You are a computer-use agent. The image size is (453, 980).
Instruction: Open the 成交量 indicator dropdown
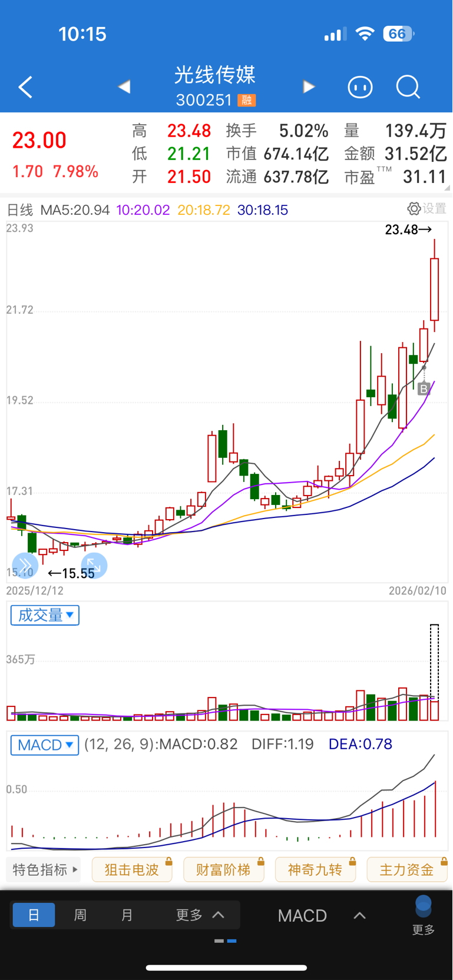coord(45,615)
